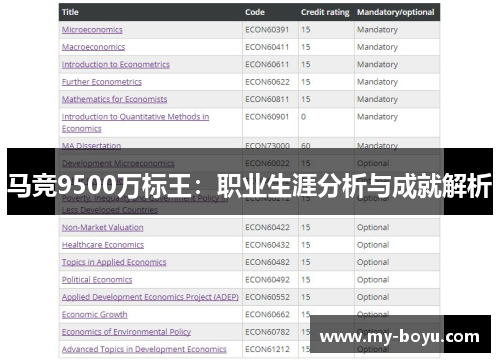Select the code cell ECON60662
500x362 pixels.
[x=267, y=314]
